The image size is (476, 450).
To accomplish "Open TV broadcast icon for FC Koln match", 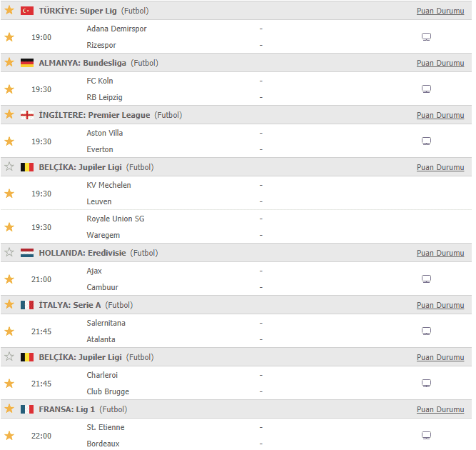I will tap(426, 89).
